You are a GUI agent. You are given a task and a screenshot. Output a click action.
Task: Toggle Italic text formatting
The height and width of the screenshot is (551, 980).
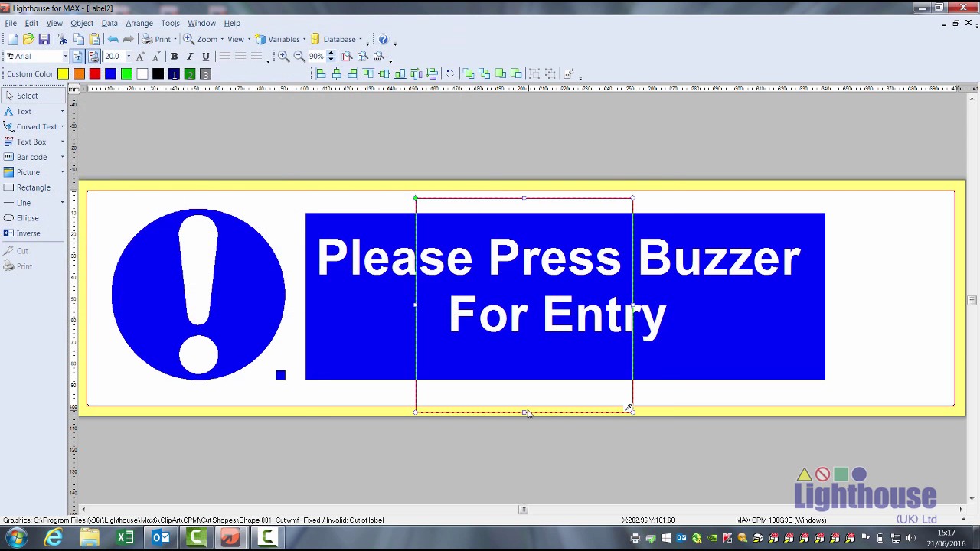point(190,57)
